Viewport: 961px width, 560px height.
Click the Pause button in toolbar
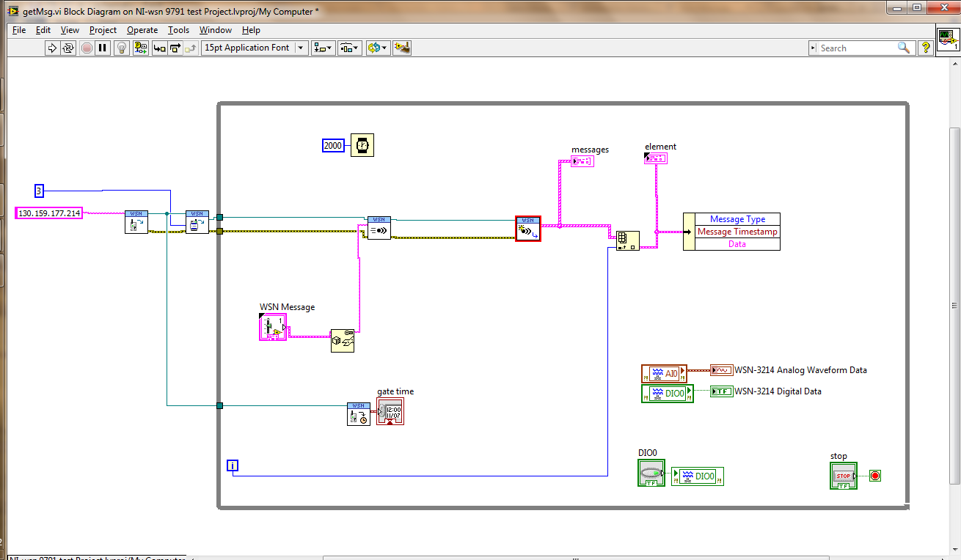click(x=103, y=48)
